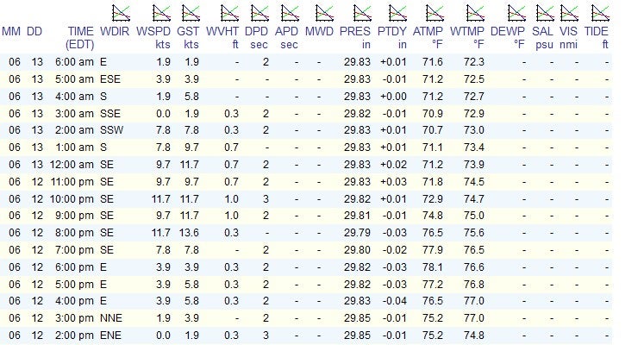Select the ESE wind direction cell
644x345 pixels.
110,79
